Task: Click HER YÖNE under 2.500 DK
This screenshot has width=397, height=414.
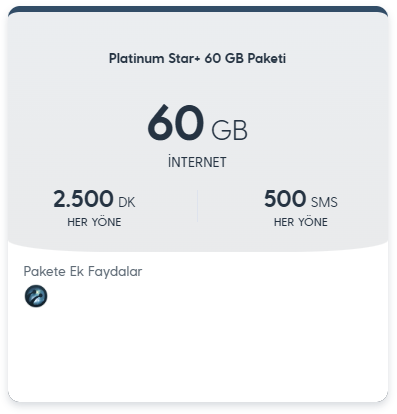Action: click(94, 222)
